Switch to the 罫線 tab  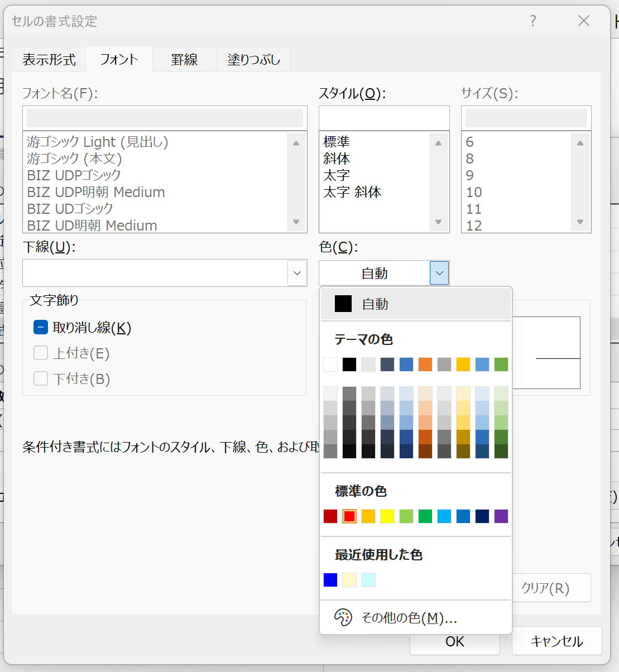pos(184,60)
